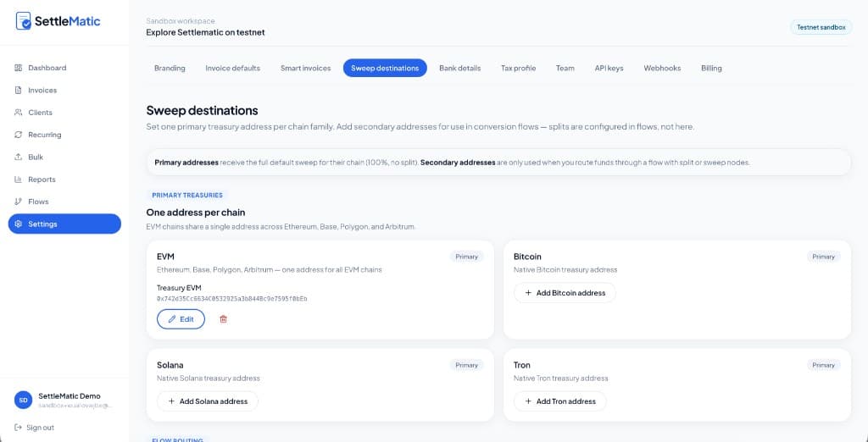Open the Branding tab
Viewport: 868px width, 442px height.
[170, 68]
